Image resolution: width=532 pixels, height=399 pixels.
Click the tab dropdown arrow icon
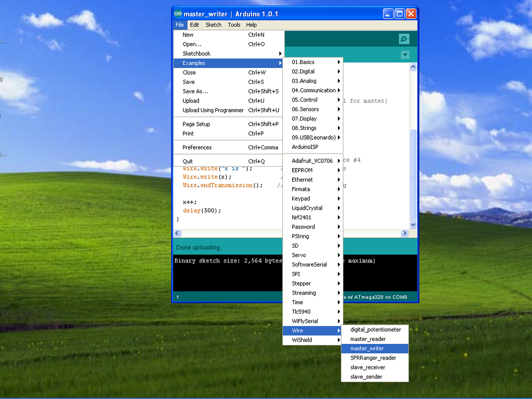[x=405, y=55]
